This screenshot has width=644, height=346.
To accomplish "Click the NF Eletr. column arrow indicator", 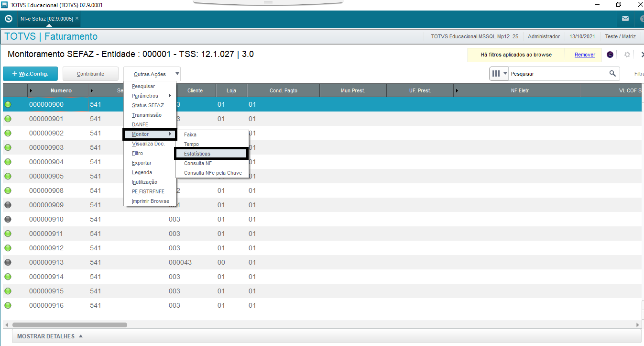I will (x=457, y=90).
